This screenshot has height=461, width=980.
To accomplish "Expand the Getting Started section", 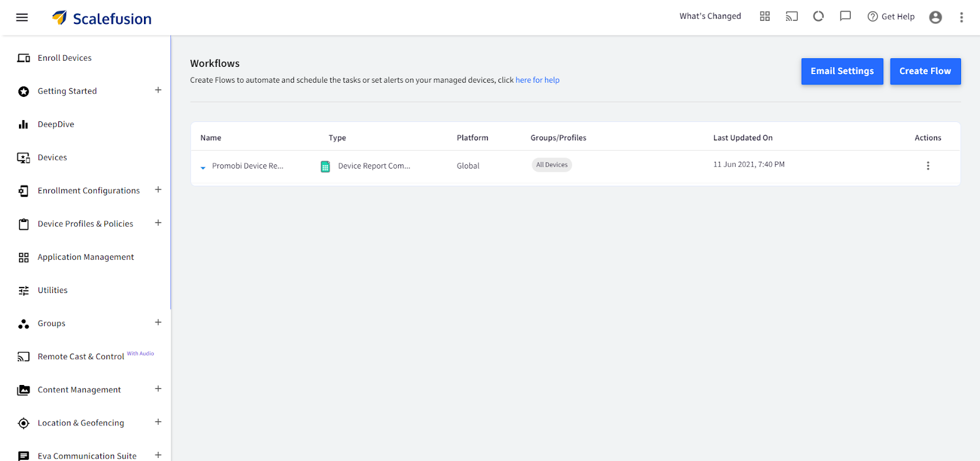I will pos(158,90).
